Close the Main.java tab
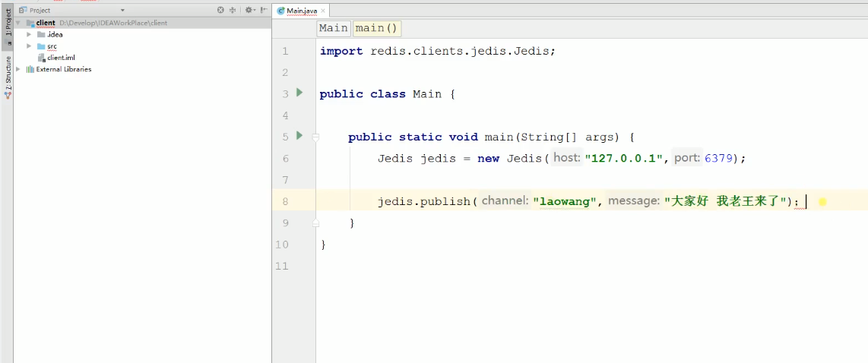 [323, 11]
